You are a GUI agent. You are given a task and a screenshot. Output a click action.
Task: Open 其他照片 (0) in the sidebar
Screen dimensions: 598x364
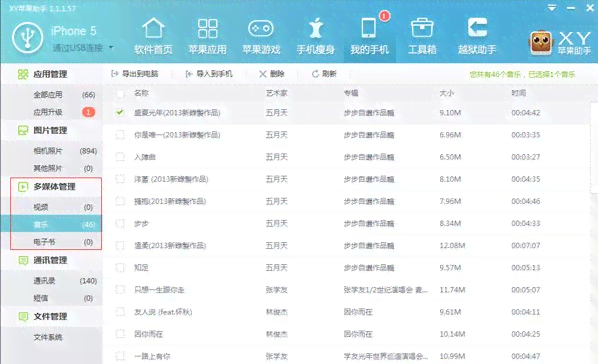click(x=51, y=168)
